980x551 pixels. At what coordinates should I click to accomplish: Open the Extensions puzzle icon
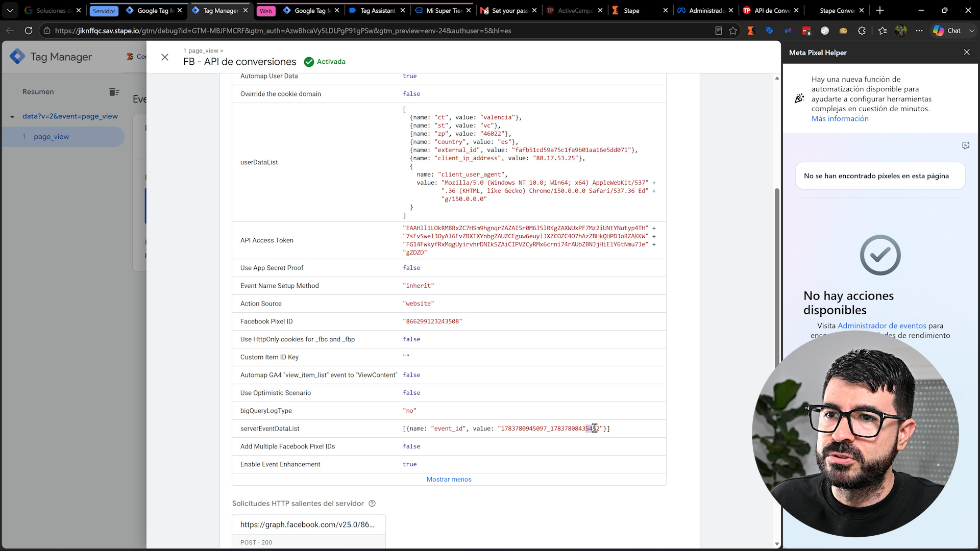[862, 31]
